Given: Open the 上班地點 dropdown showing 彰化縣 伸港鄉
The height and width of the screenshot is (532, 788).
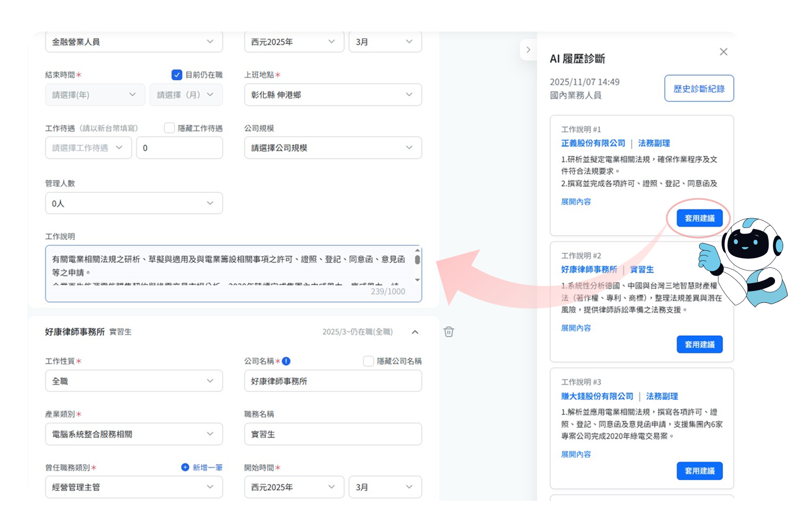Looking at the screenshot, I should click(x=333, y=95).
